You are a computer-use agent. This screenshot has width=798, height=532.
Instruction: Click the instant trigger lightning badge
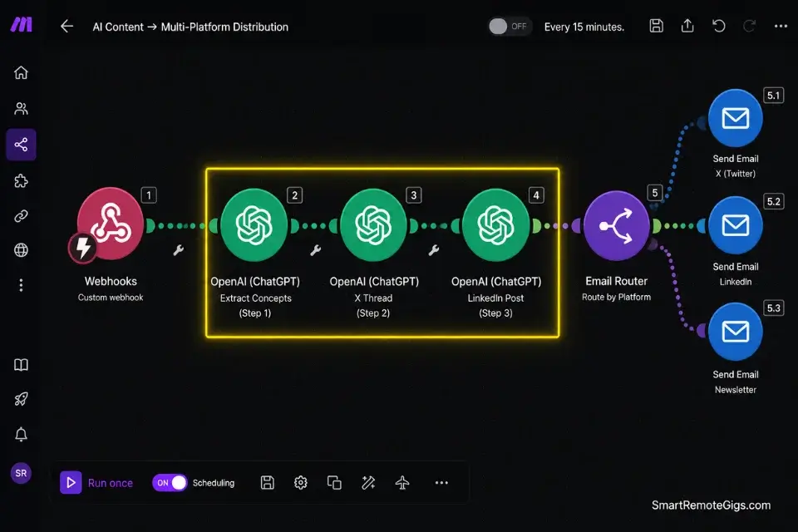pyautogui.click(x=82, y=248)
